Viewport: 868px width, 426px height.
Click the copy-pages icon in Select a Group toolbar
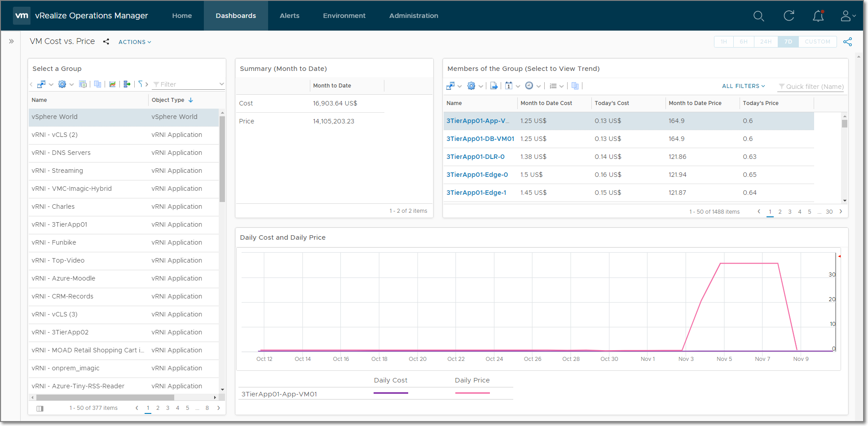click(97, 84)
